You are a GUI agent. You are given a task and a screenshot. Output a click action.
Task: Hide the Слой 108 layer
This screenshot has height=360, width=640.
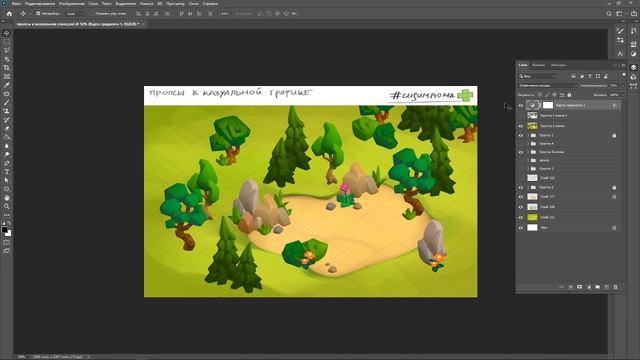[521, 207]
